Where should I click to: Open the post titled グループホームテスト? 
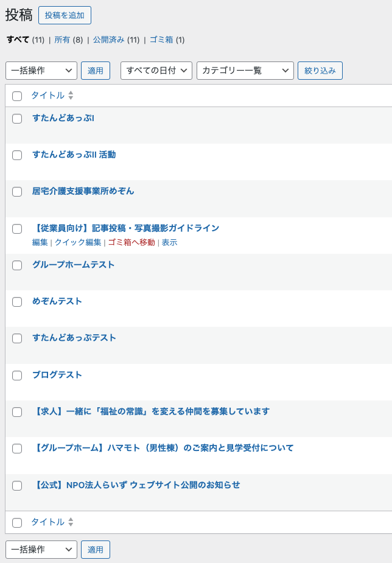pyautogui.click(x=73, y=265)
